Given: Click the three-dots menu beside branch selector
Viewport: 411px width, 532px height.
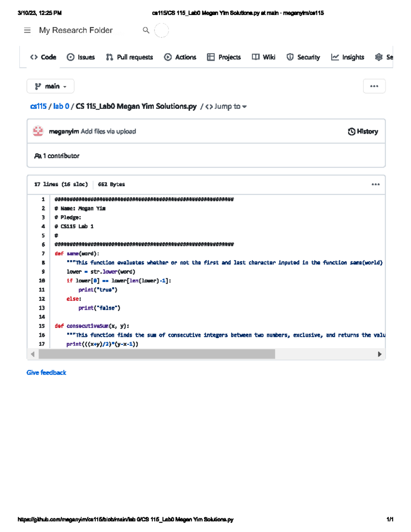Looking at the screenshot, I should point(374,86).
